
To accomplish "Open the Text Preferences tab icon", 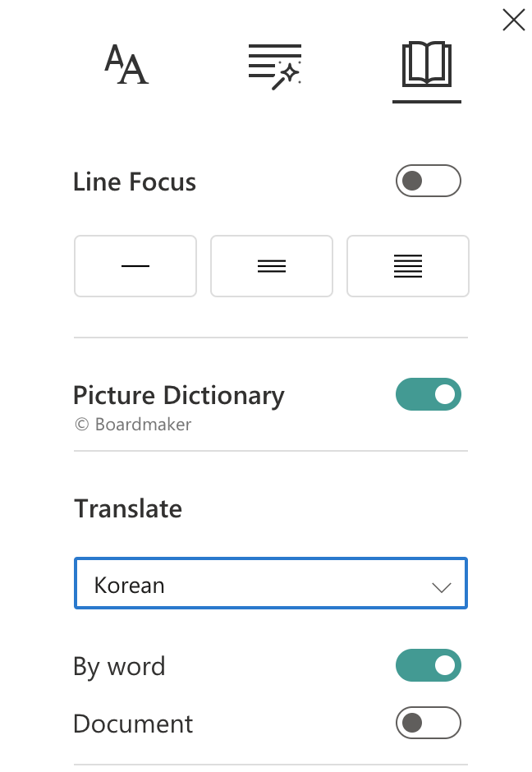I will coord(126,65).
